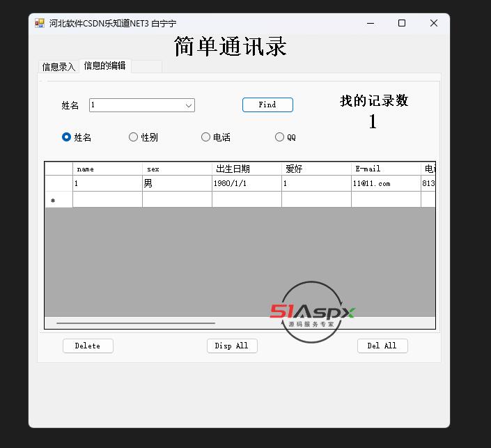Switch to the 信息的编辑 tab
The width and height of the screenshot is (491, 448).
click(x=105, y=65)
